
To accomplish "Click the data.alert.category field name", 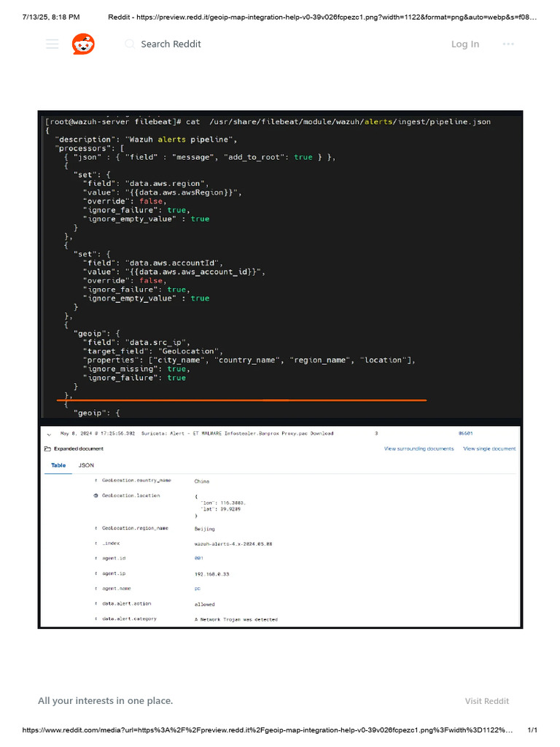I will click(x=129, y=619).
